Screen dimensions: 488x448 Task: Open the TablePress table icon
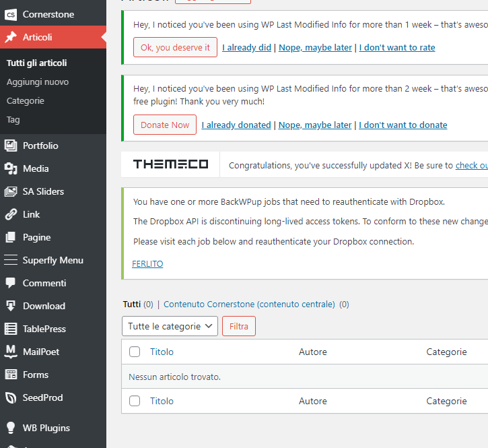(11, 329)
